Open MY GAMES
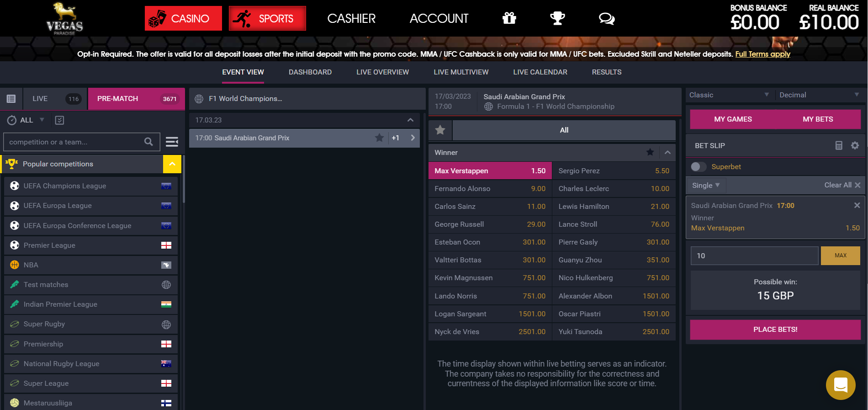Image resolution: width=868 pixels, height=410 pixels. (x=733, y=119)
